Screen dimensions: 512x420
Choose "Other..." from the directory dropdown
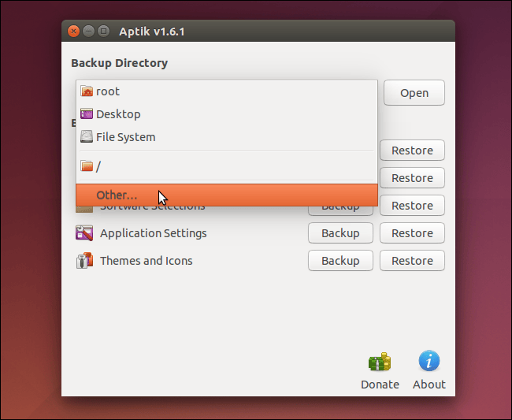point(117,195)
